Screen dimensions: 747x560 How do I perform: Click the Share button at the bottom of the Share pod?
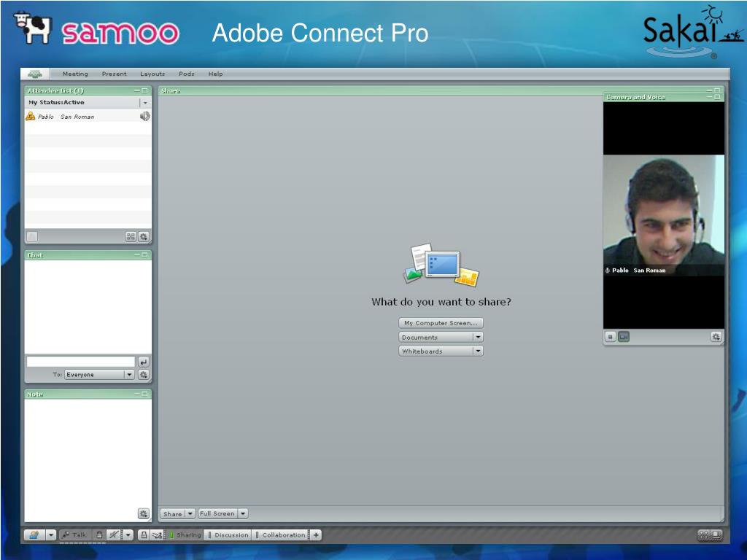tap(172, 513)
